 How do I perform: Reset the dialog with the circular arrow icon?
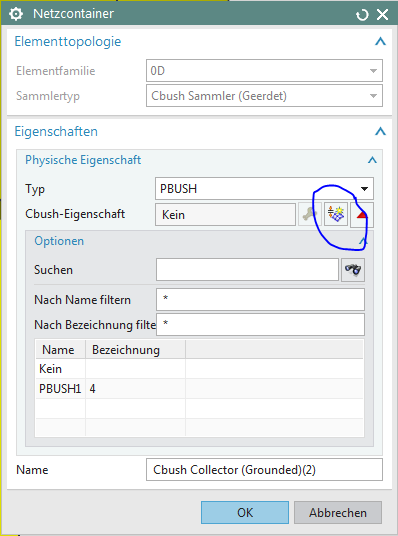pyautogui.click(x=362, y=15)
